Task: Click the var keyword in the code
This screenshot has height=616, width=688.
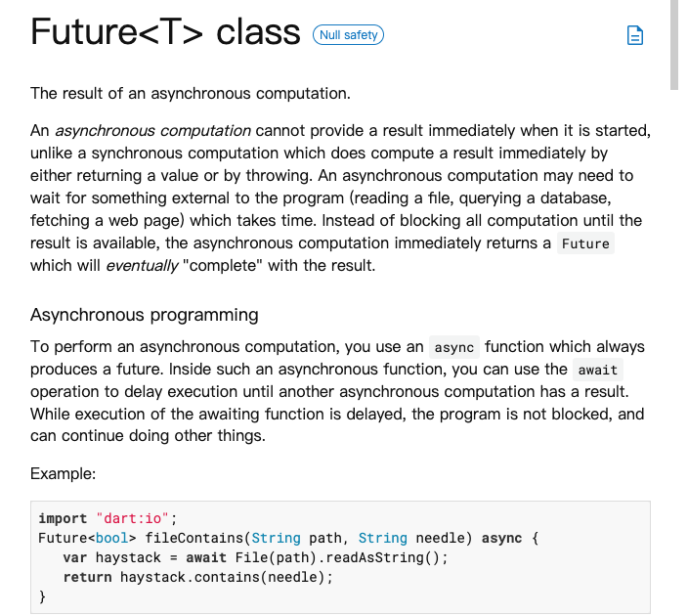Action: coord(74,557)
